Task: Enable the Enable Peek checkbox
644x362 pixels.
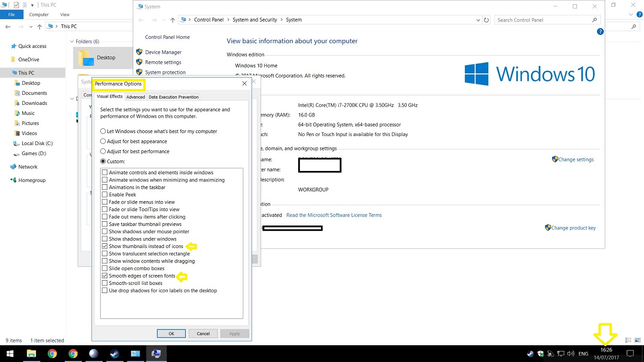Action: (x=104, y=194)
